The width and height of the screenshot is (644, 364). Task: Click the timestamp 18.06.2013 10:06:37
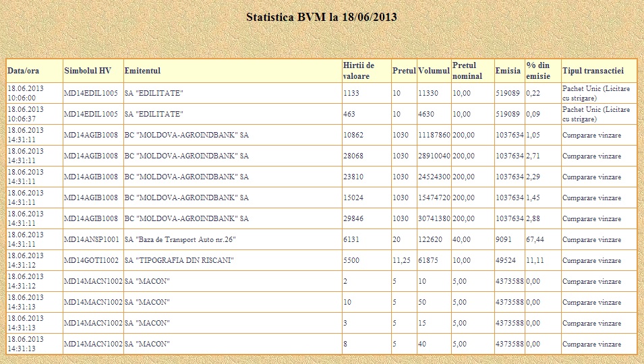(26, 114)
